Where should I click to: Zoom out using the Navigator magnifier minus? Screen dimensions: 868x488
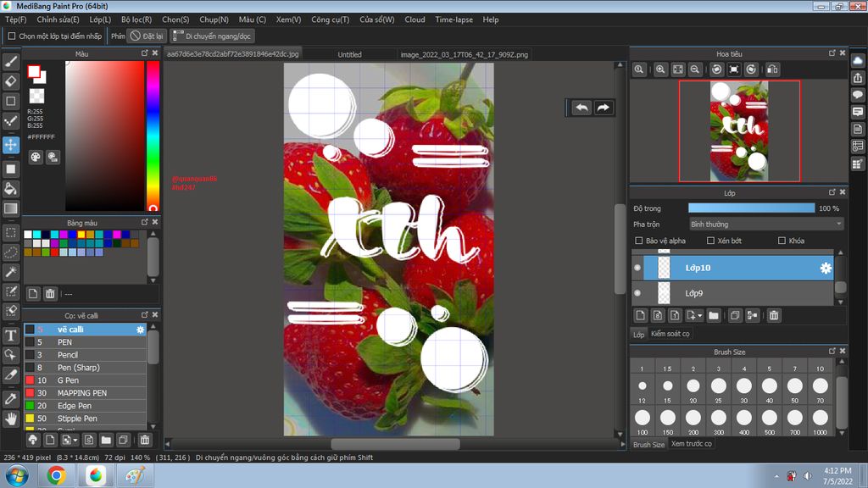coord(695,69)
